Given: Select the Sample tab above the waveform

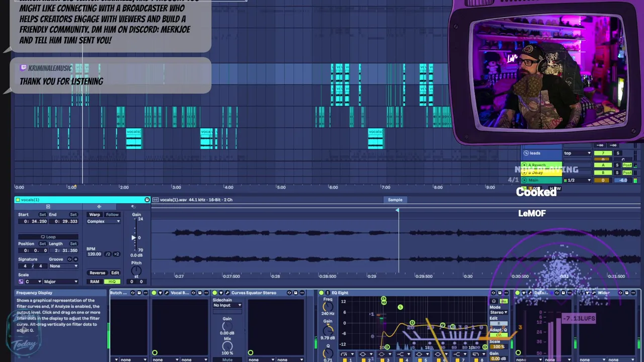Looking at the screenshot, I should click(x=395, y=200).
